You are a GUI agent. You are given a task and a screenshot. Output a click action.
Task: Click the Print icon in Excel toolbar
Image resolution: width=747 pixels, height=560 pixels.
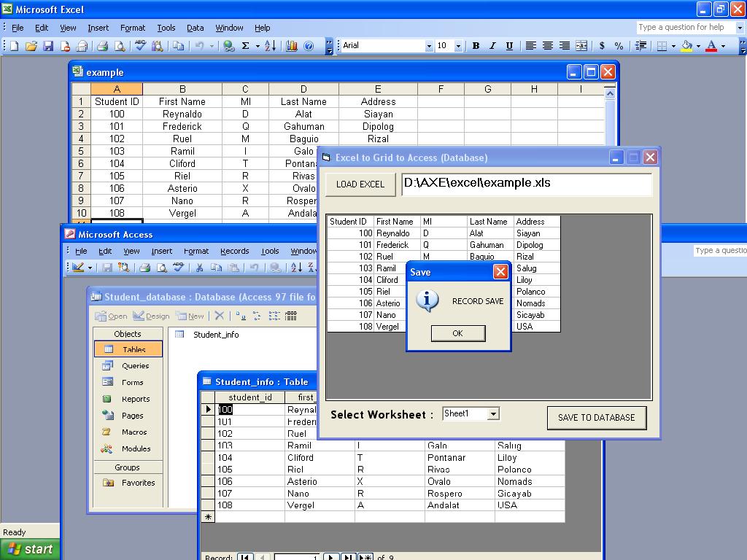tap(102, 46)
